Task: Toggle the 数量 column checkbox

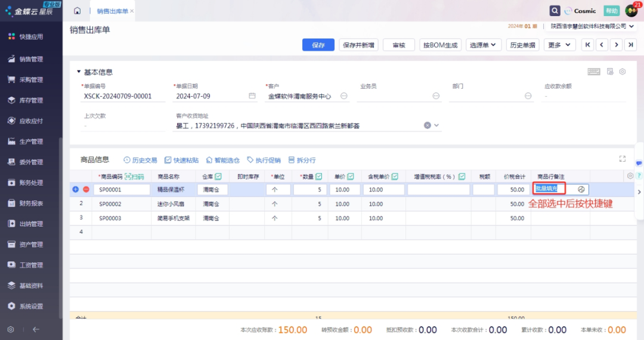Action: pos(319,177)
